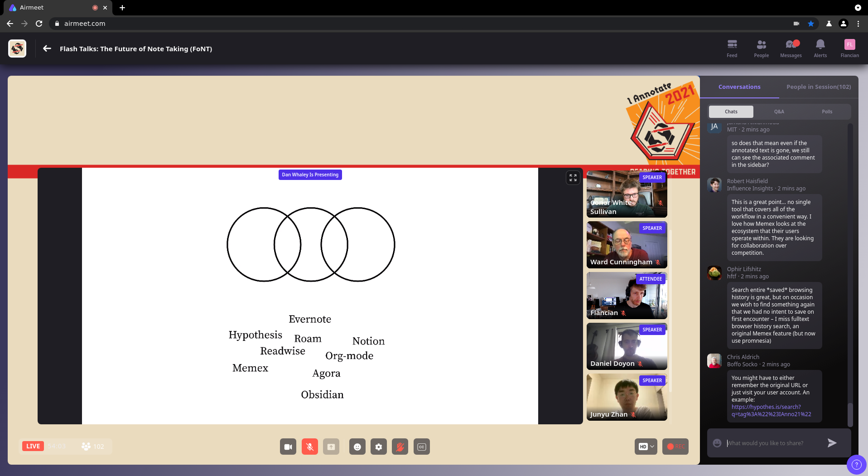Screen dimensions: 868x476
Task: Toggle the raise hand button
Action: point(400,447)
